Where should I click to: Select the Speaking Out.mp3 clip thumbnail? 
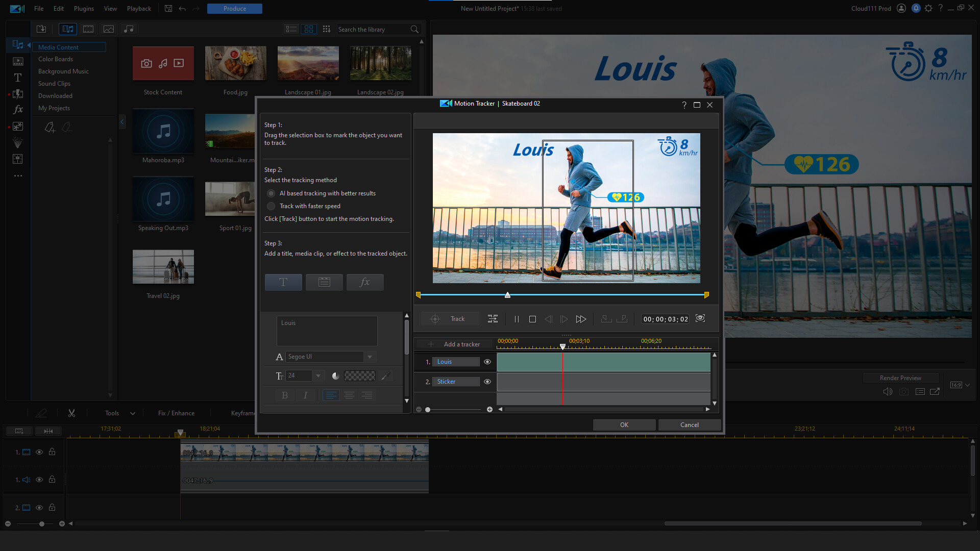click(163, 199)
